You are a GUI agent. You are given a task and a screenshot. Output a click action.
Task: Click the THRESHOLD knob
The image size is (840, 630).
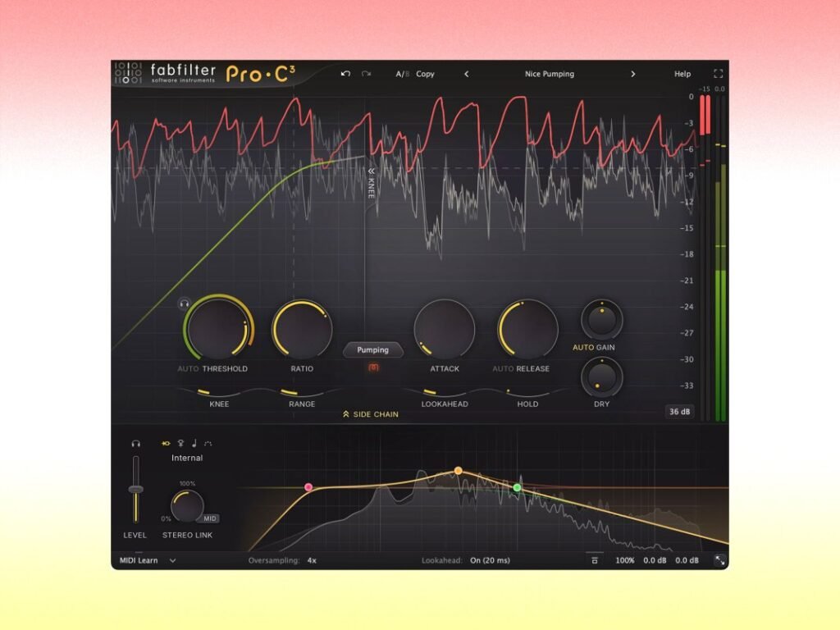pos(218,328)
